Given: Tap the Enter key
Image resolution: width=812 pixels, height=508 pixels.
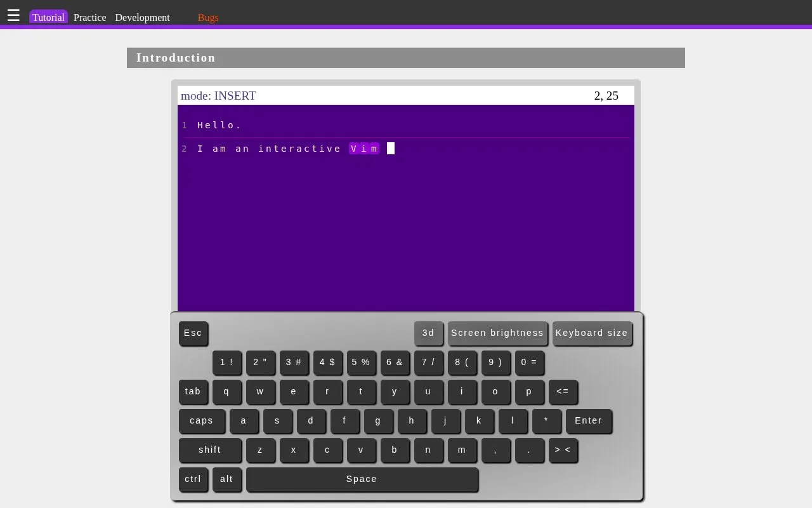Looking at the screenshot, I should click(x=589, y=421).
